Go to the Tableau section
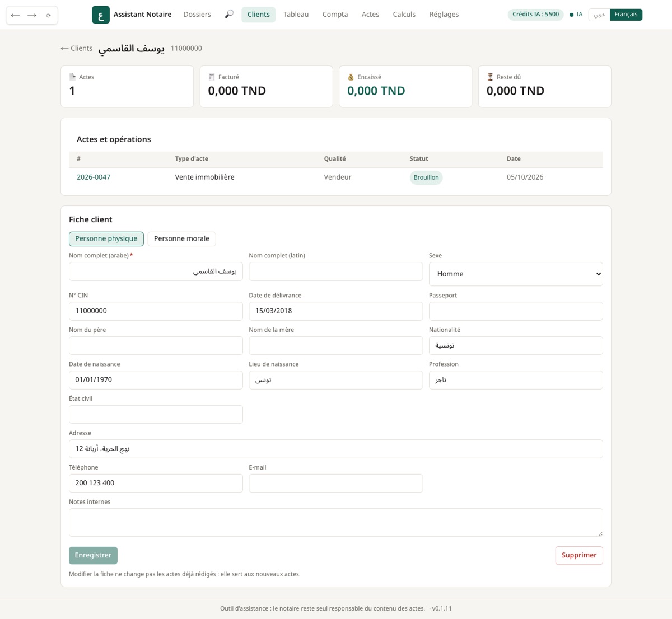Screen dimensions: 672x619 pos(296,15)
